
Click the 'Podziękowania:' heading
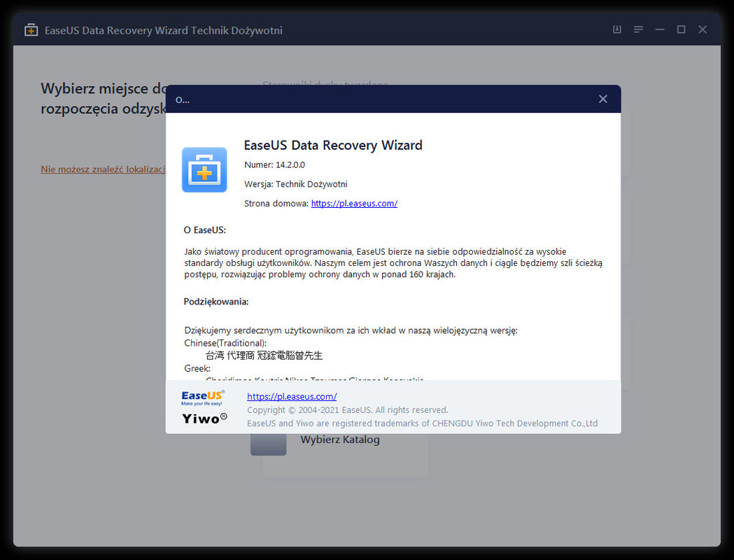[x=216, y=302]
